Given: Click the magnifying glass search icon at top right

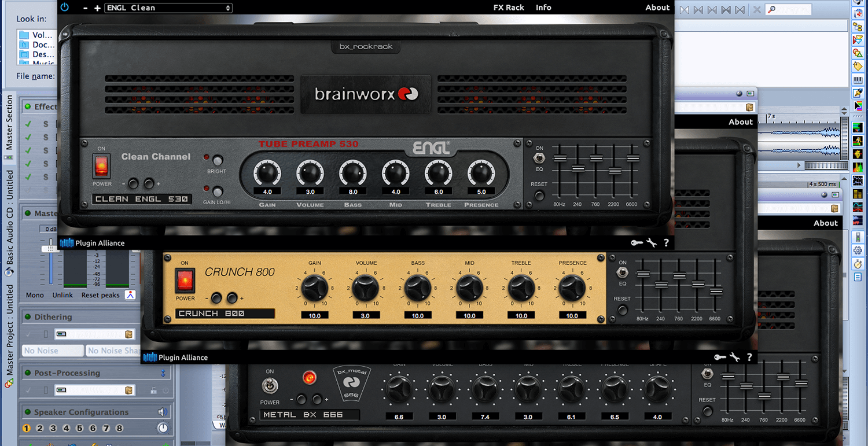Looking at the screenshot, I should [x=773, y=9].
